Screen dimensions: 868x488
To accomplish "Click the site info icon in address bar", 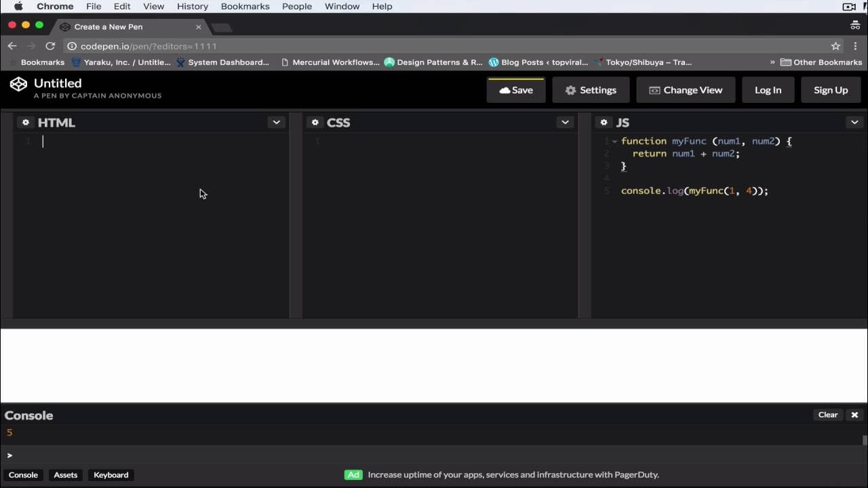I will (x=71, y=46).
